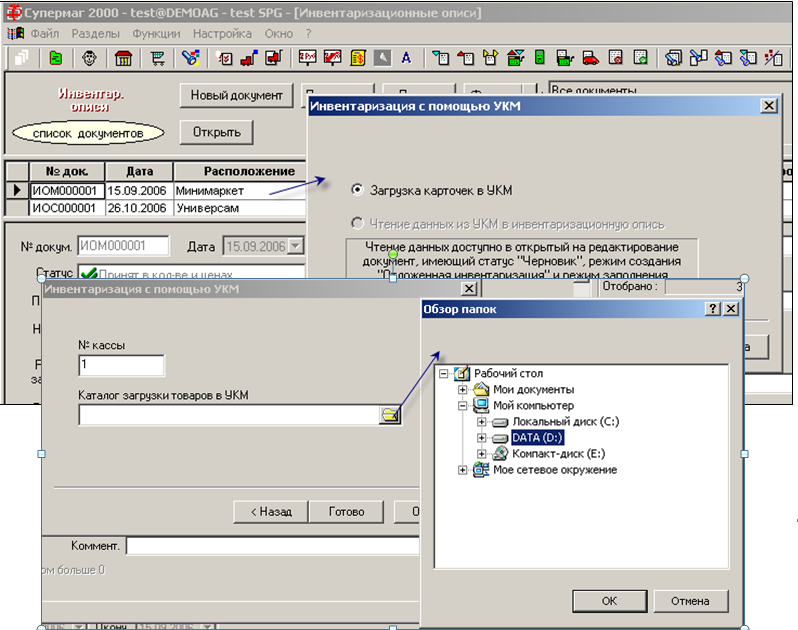Click the red price board toolbar icon
The width and height of the screenshot is (798, 630).
pos(308,58)
